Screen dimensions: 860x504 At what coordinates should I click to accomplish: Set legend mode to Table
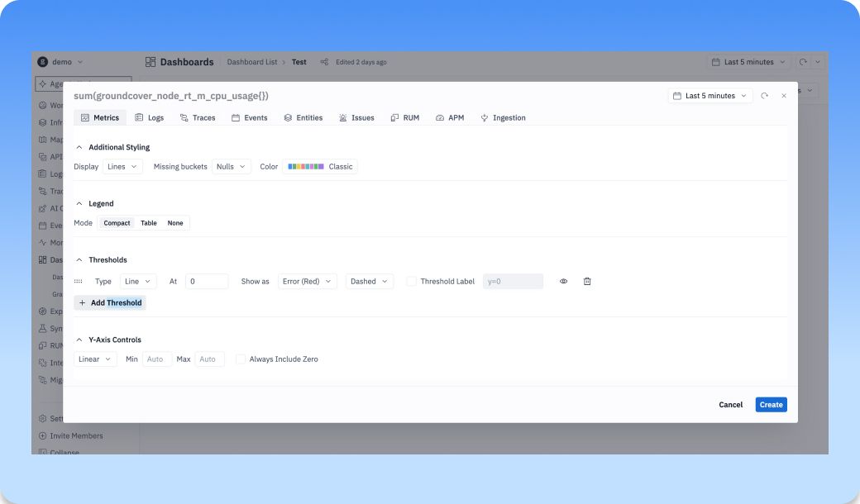[x=149, y=223]
